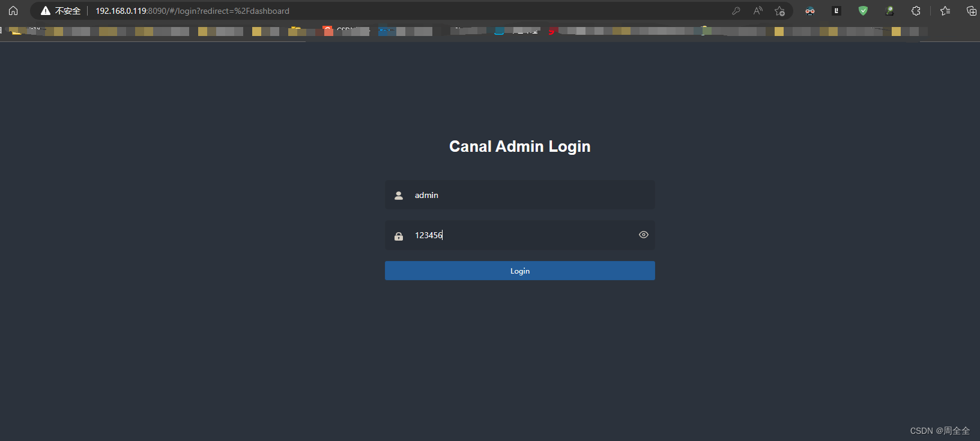Open the black square extension icon

tap(836, 11)
